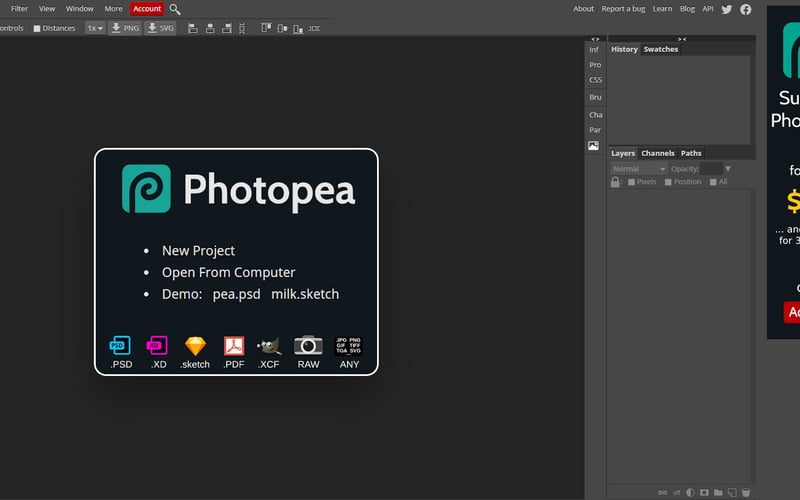Export as SVG button
This screenshot has width=800, height=500.
pyautogui.click(x=160, y=28)
